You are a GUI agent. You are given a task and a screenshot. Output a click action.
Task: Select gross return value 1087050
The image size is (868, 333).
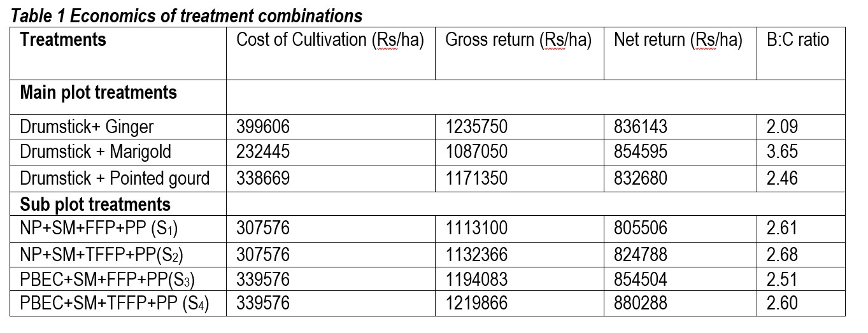pos(476,152)
